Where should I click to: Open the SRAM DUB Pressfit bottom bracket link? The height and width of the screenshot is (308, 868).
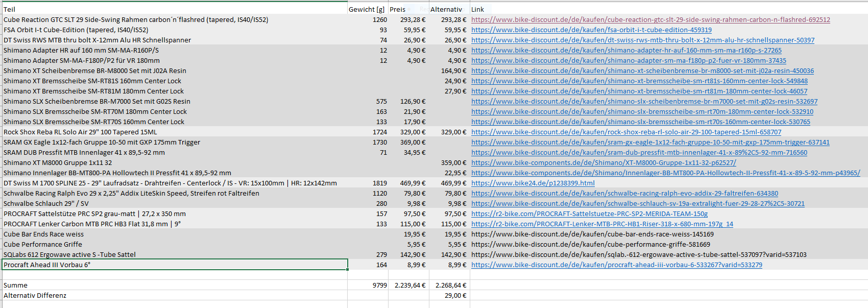tap(639, 152)
